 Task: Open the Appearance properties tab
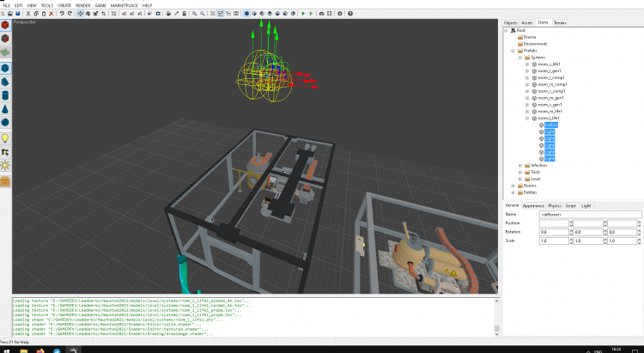pyautogui.click(x=533, y=206)
